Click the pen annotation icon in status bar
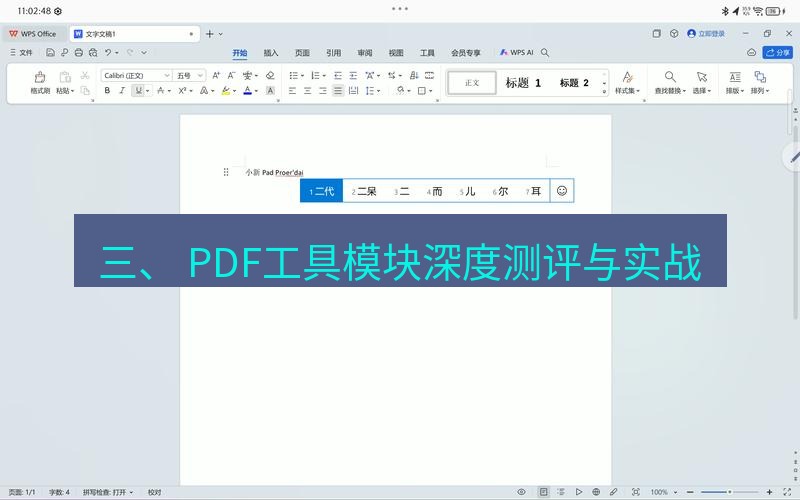The image size is (800, 500). (x=613, y=492)
